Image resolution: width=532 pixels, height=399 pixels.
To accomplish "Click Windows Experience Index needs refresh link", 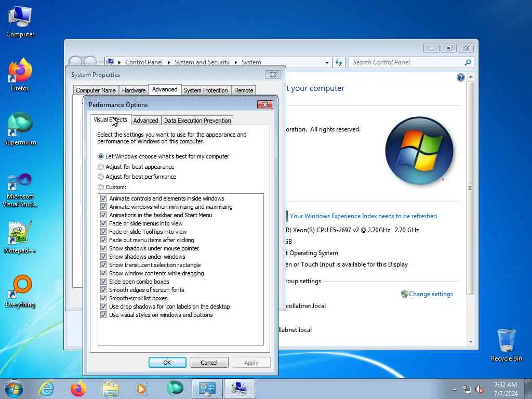I will coord(363,216).
